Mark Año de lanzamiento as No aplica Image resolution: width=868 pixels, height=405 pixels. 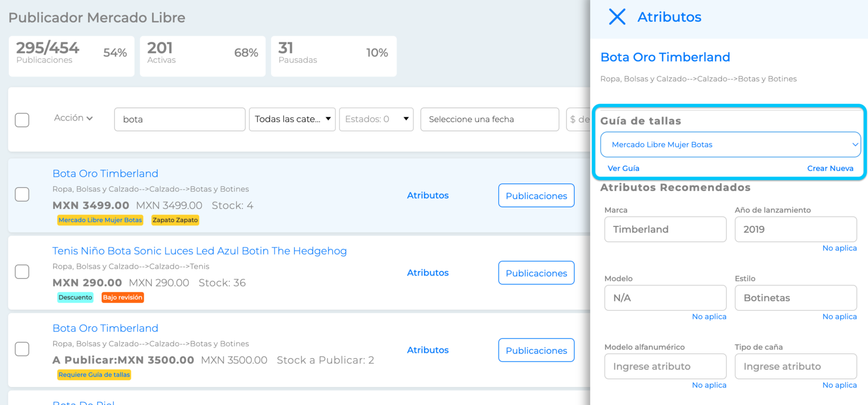[x=839, y=248]
